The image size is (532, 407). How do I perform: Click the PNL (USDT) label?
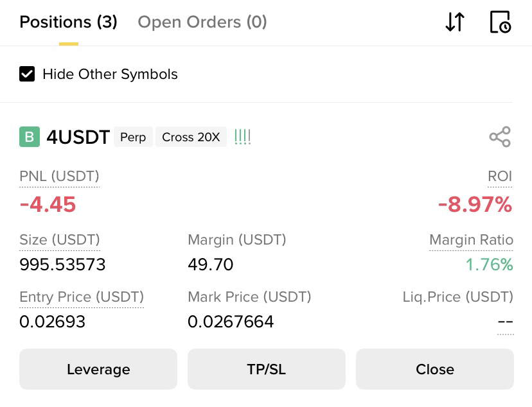(59, 177)
